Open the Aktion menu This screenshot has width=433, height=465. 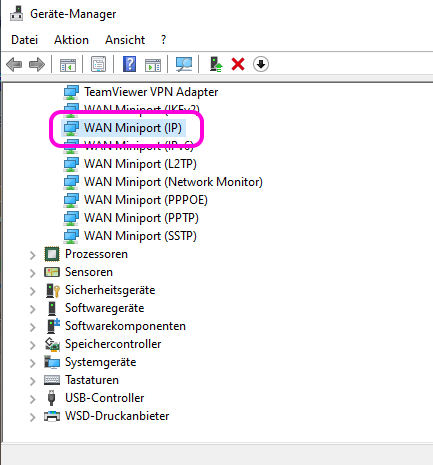pyautogui.click(x=71, y=40)
